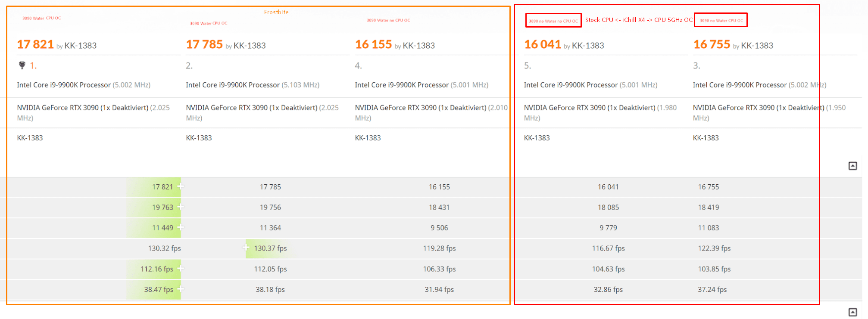Click the 31.94 fps cell

[439, 289]
